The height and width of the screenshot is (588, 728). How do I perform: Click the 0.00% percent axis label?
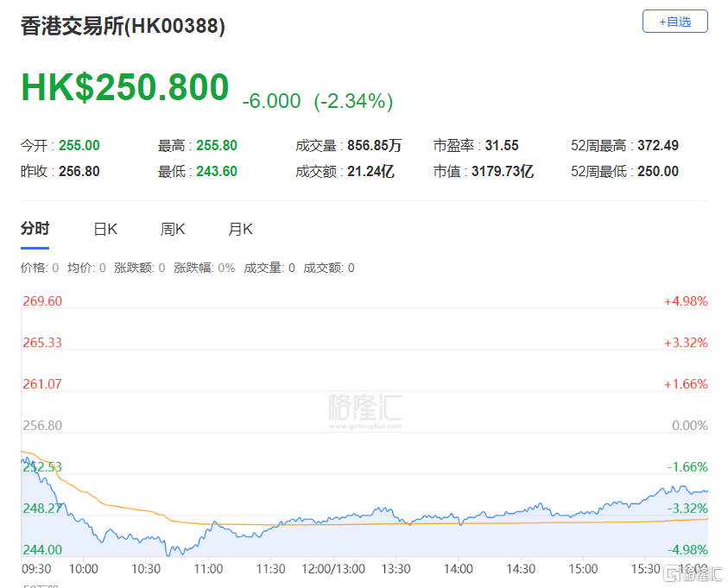click(x=690, y=425)
